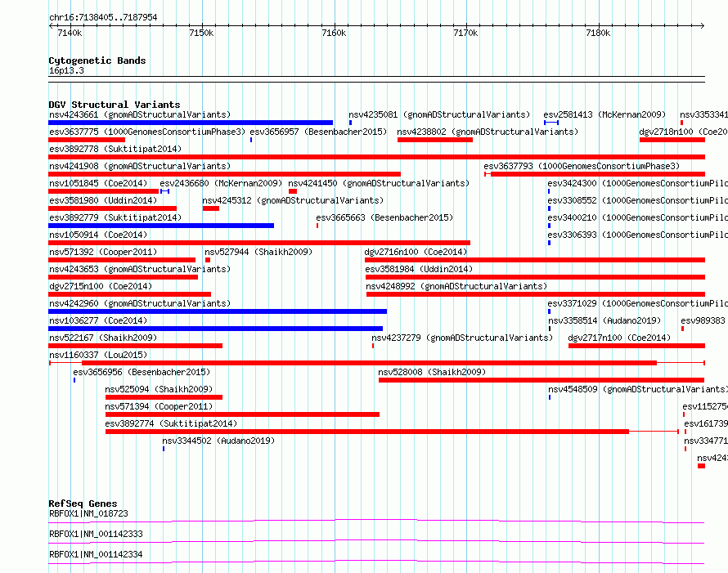This screenshot has height=573, width=728.
Task: Select the blue bar under esv3892779
Action: tap(161, 226)
